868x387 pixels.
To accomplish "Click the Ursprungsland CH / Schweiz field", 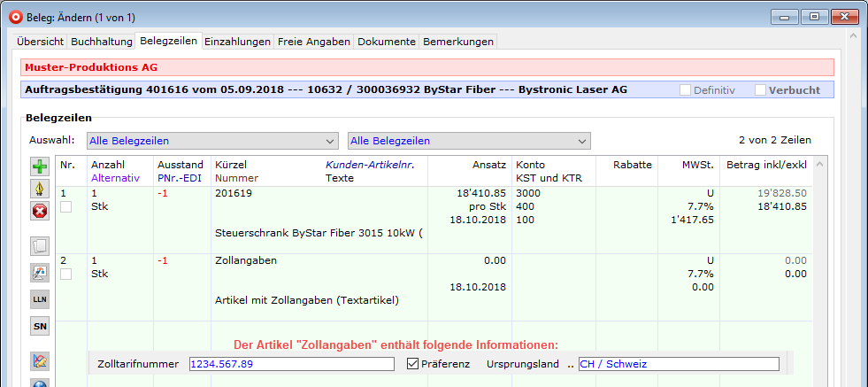I will 679,364.
